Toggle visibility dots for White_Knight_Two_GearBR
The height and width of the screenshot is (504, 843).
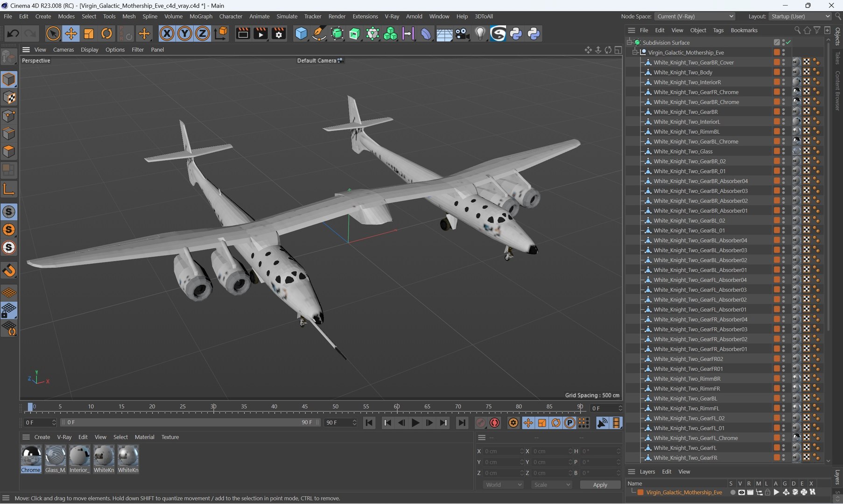pos(784,112)
